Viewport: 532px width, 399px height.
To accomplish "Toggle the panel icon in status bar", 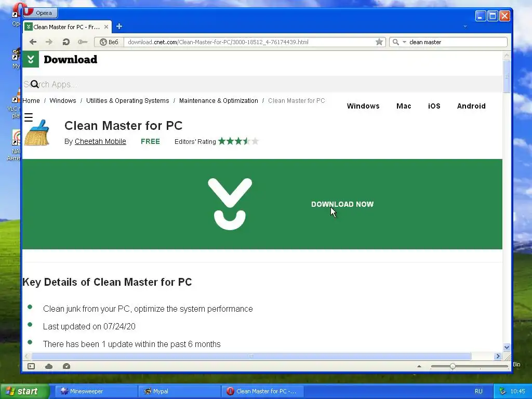I will (31, 366).
